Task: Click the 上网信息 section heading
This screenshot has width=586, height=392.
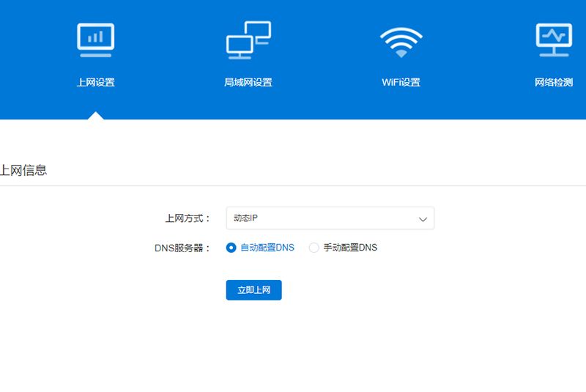Action: click(23, 171)
